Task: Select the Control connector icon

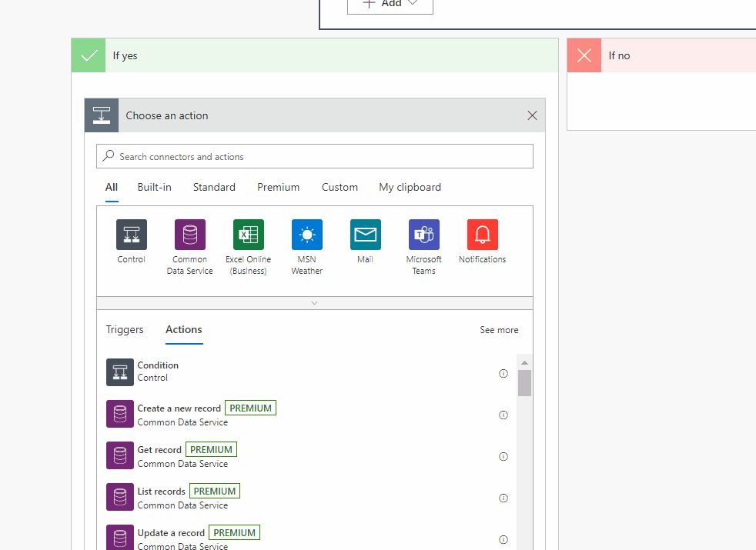Action: (131, 235)
